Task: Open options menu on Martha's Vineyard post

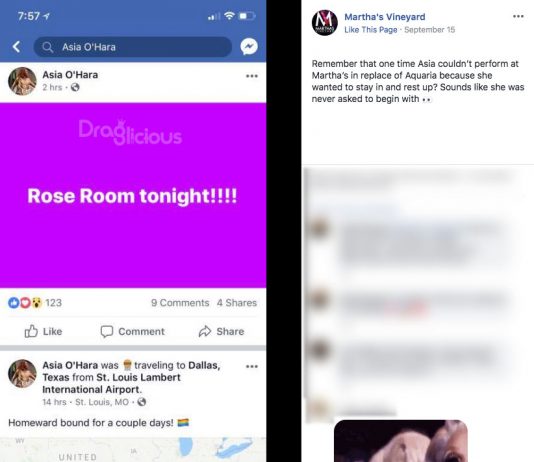Action: point(518,16)
